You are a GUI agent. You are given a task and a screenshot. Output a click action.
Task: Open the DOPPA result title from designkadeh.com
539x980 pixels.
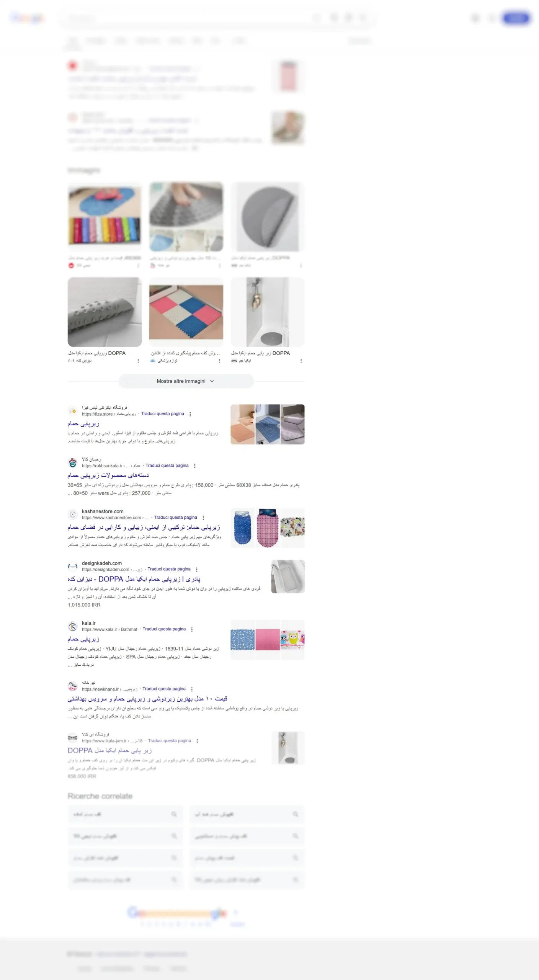pos(134,579)
